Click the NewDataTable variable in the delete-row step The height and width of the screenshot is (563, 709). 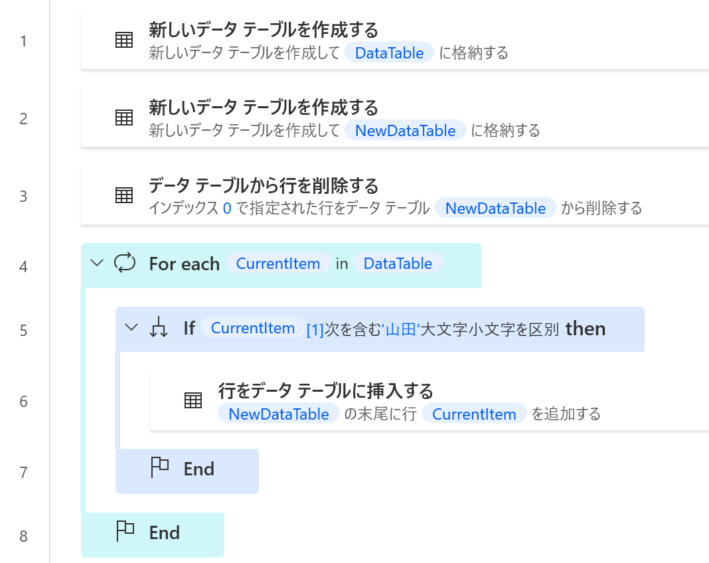495,208
